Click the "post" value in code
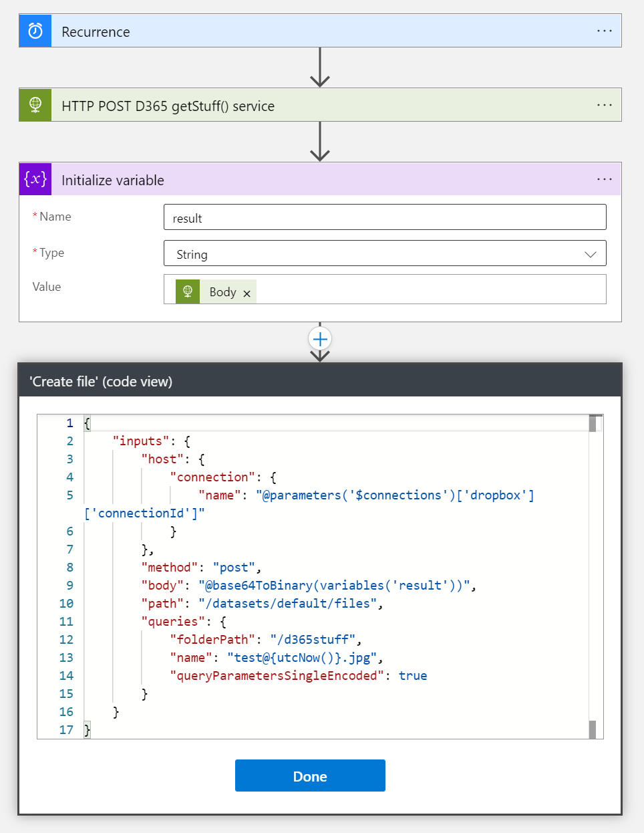This screenshot has height=833, width=644. 234,568
